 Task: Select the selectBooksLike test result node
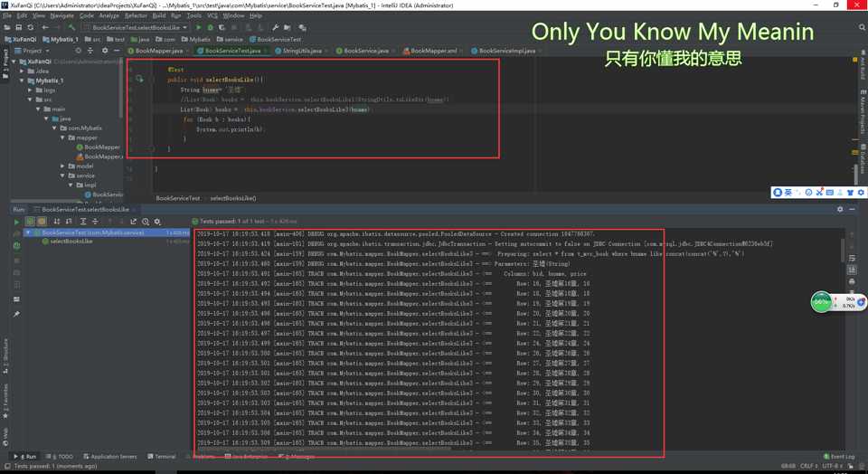pos(71,242)
